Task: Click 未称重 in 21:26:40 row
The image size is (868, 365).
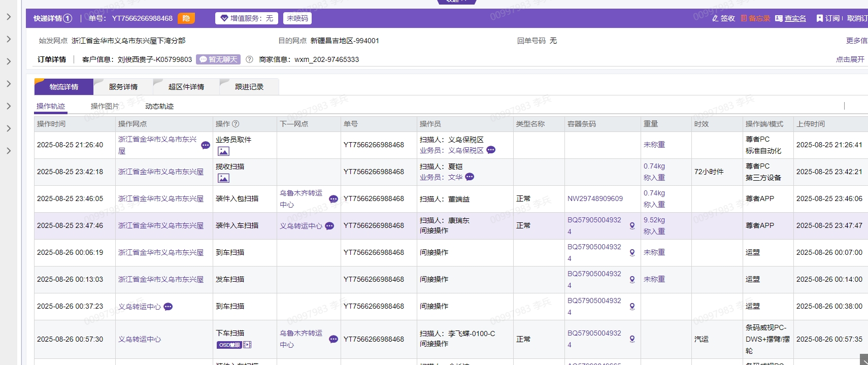Action: coord(654,145)
